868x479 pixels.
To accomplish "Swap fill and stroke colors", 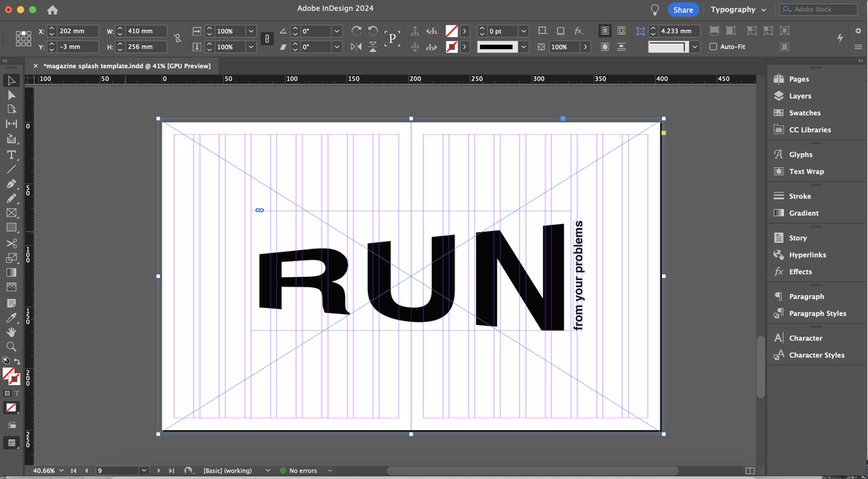I will pos(17,361).
